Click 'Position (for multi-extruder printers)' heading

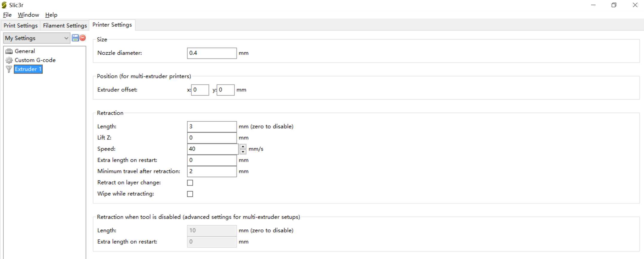pyautogui.click(x=144, y=76)
